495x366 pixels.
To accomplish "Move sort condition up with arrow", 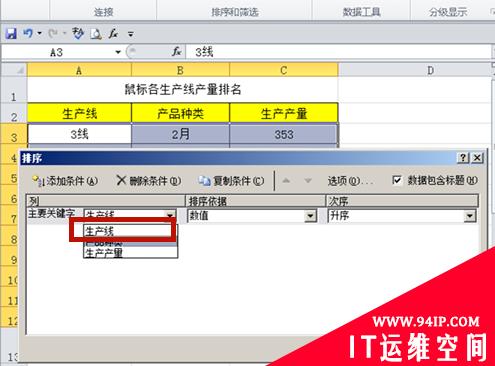I will (x=286, y=181).
